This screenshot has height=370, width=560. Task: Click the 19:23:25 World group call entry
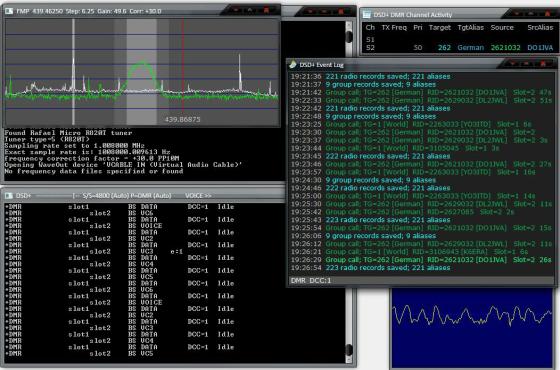pyautogui.click(x=411, y=124)
